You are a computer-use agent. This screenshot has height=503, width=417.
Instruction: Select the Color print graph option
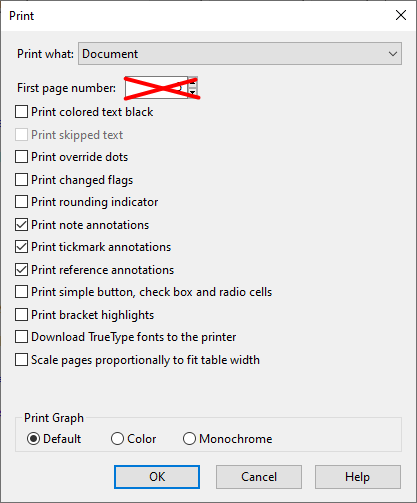pos(117,439)
